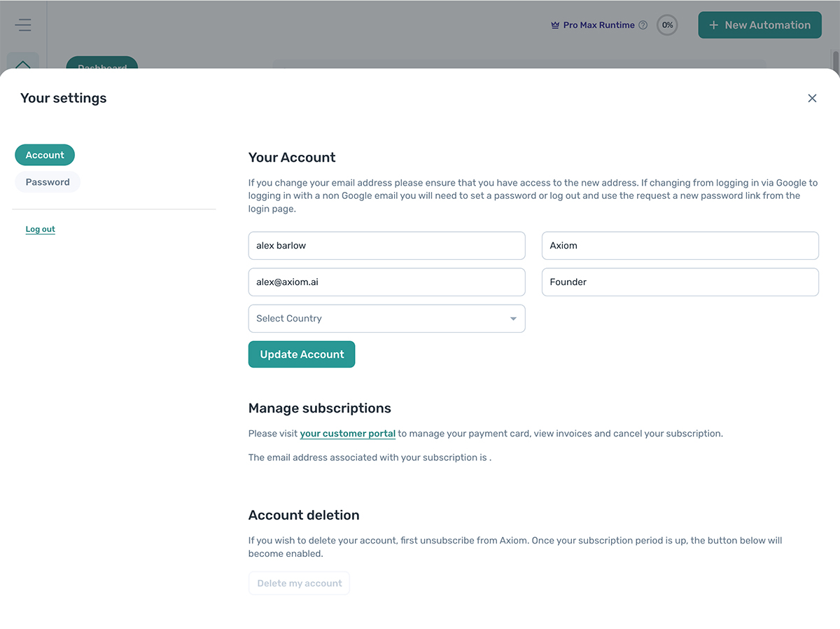
Task: Click the crown icon beside Pro Max Runtime
Action: pos(555,25)
